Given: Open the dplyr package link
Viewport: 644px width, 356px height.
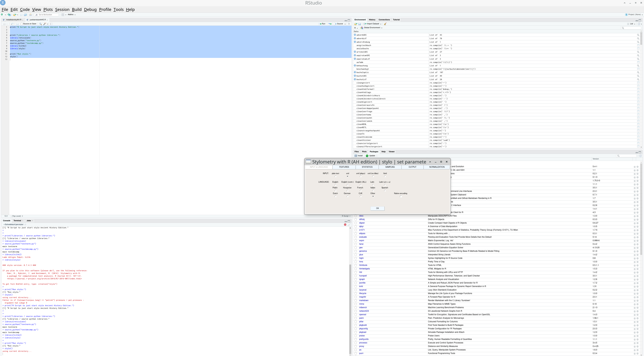Looking at the screenshot, I should [x=361, y=226].
